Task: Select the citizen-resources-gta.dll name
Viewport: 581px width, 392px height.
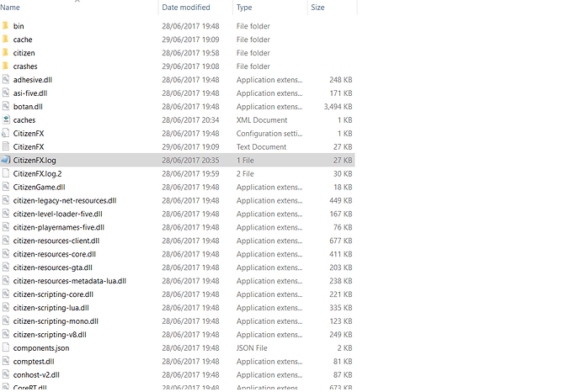Action: coord(52,268)
